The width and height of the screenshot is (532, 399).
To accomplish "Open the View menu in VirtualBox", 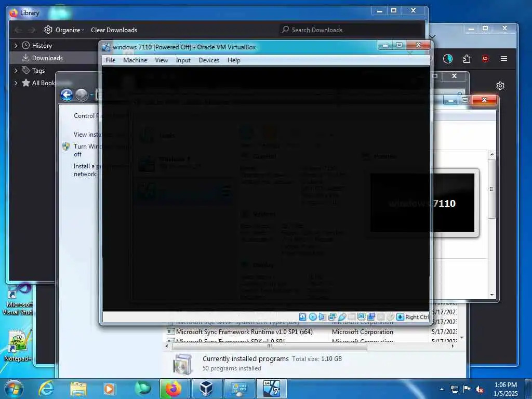I will (161, 60).
